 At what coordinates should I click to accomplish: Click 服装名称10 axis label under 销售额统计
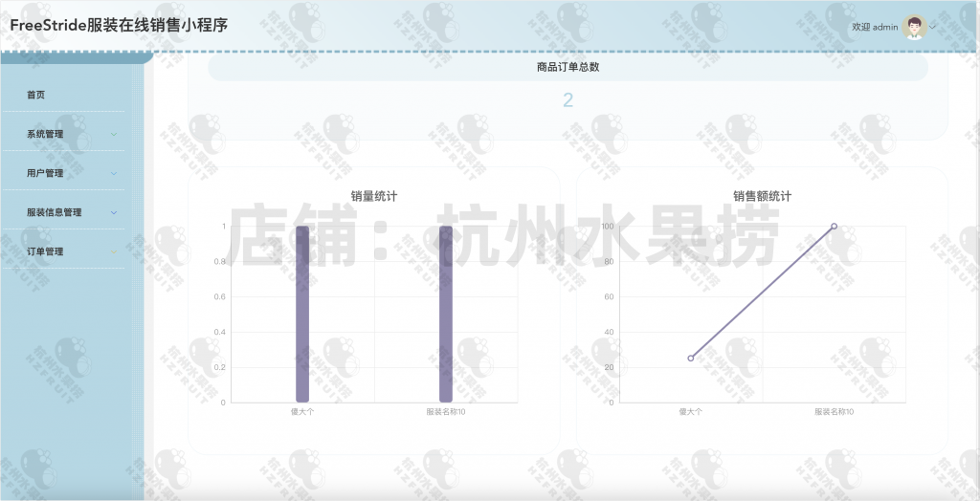click(x=834, y=412)
